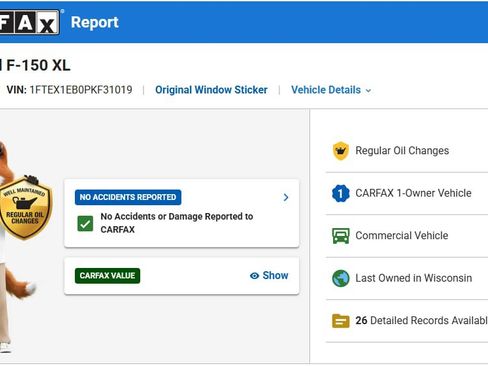Click the CARFAX 1-Owner Vehicle text

point(413,193)
